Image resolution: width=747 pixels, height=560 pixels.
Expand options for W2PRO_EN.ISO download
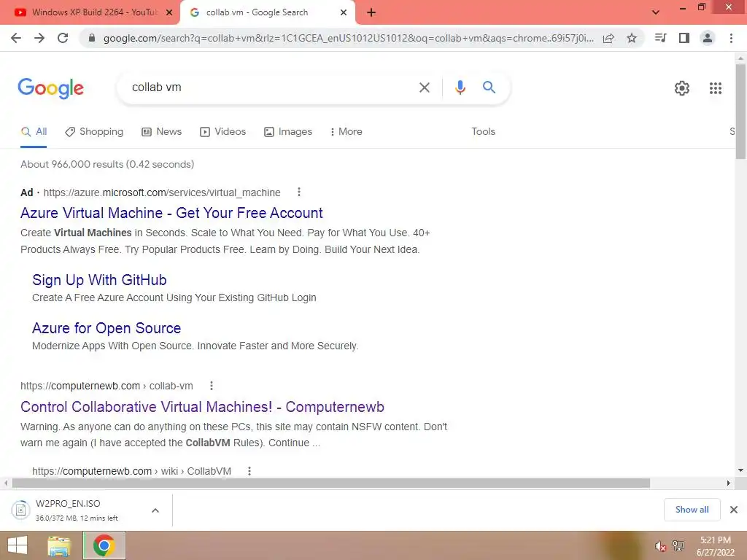(155, 510)
